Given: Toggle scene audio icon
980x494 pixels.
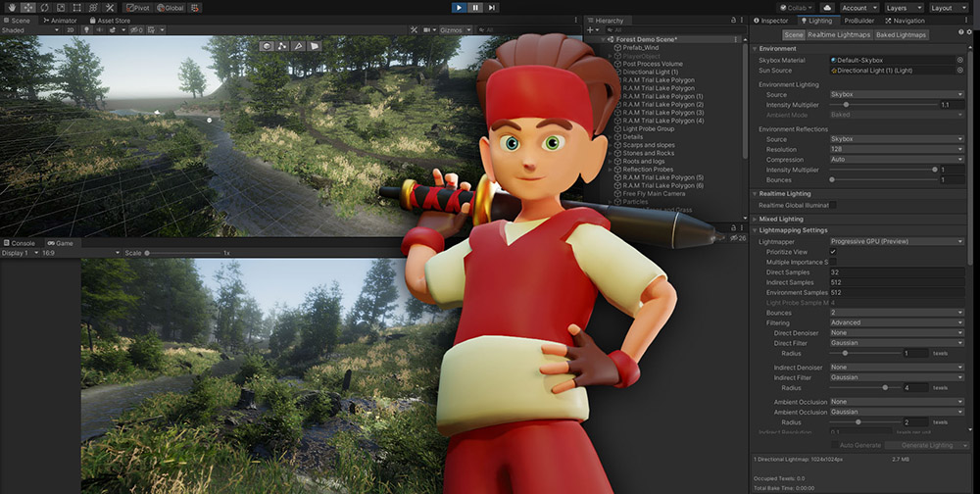Looking at the screenshot, I should 100,30.
